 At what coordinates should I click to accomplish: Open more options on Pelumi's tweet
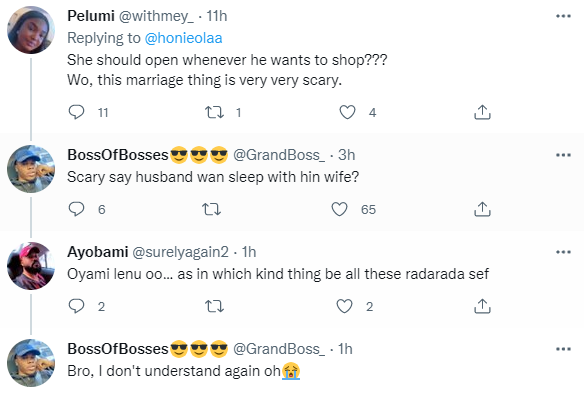563,16
